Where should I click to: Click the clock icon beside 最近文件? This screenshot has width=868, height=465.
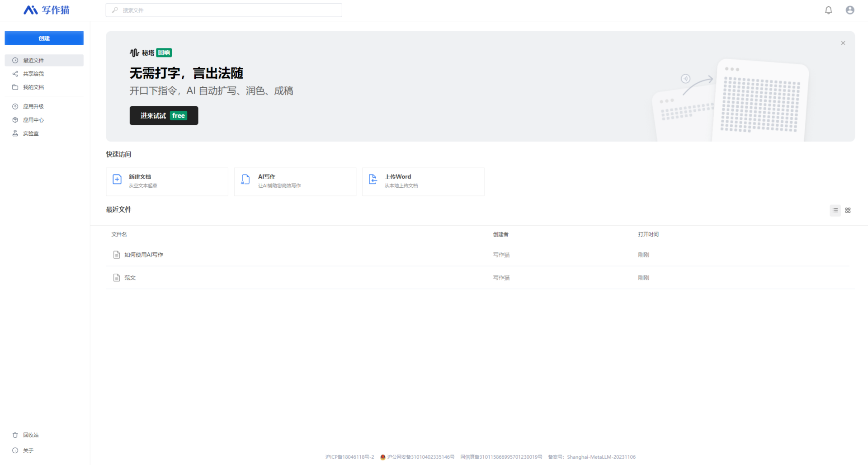click(x=15, y=60)
